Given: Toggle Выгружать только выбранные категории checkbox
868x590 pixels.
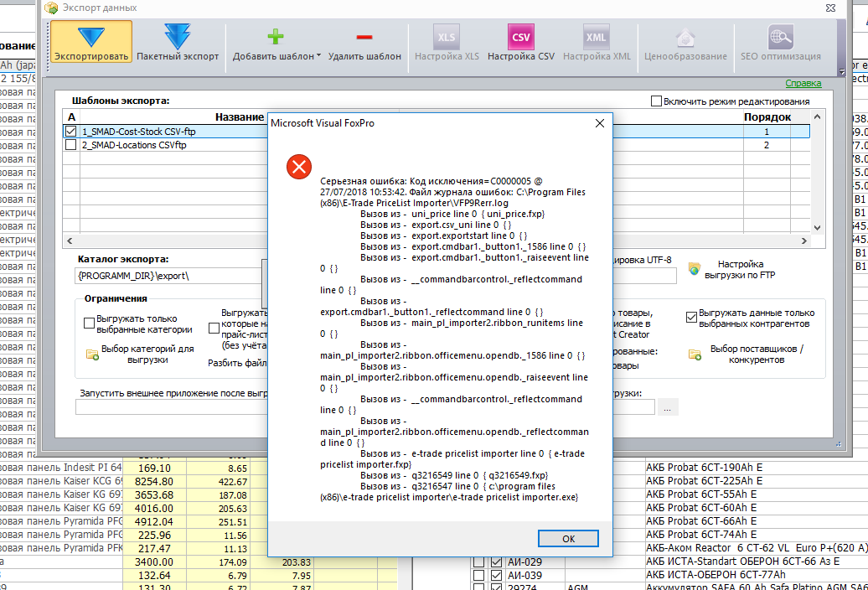Looking at the screenshot, I should (89, 323).
